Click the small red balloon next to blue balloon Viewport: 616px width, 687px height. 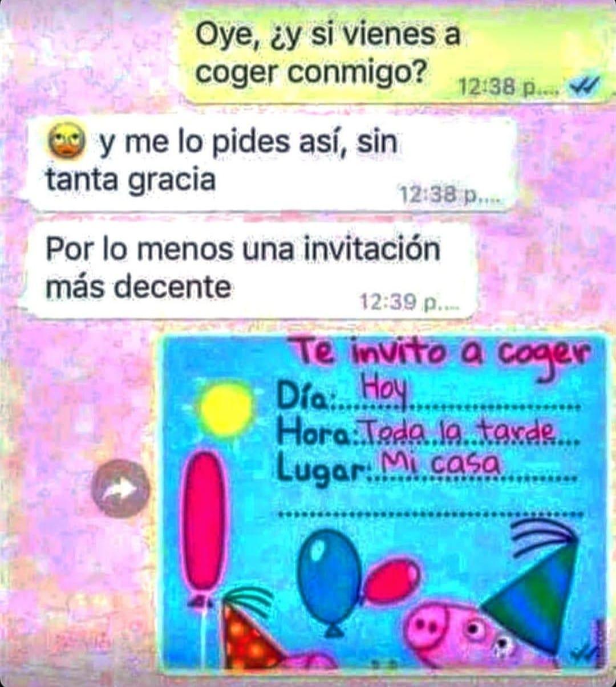coord(392,580)
